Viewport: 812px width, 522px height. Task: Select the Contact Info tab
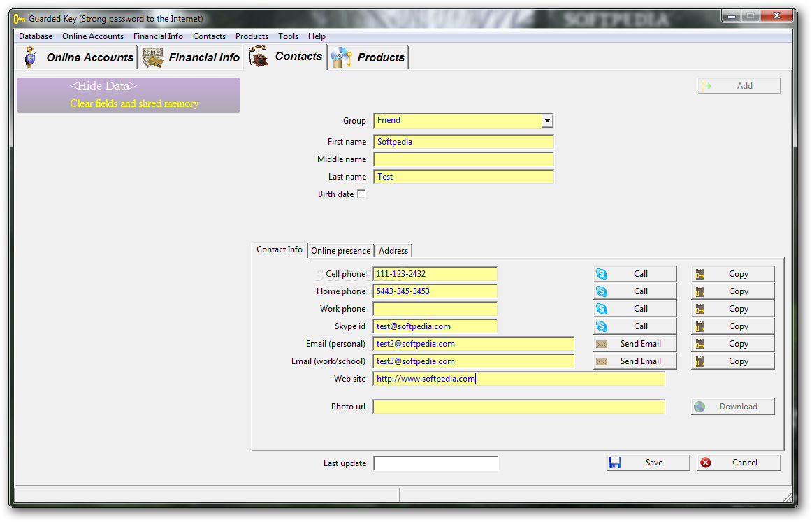279,249
